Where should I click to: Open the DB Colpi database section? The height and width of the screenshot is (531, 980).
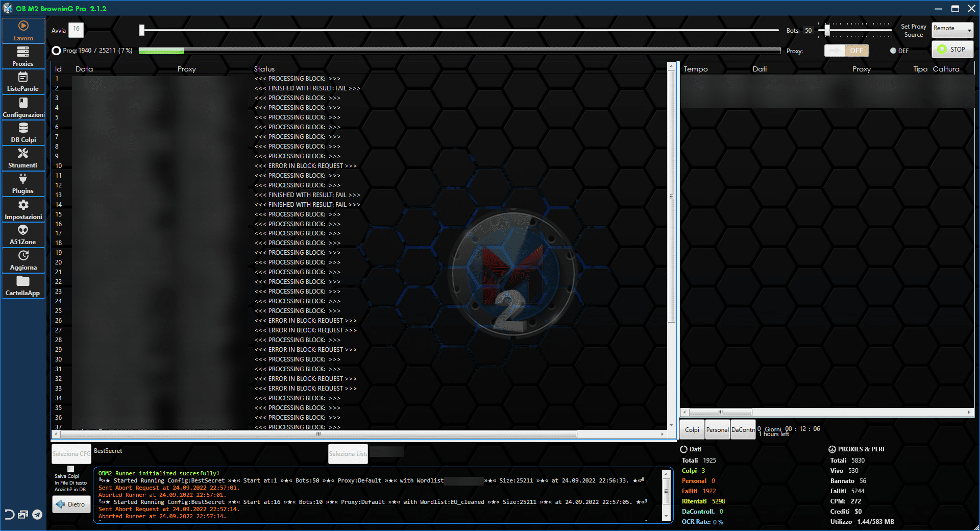(x=23, y=133)
